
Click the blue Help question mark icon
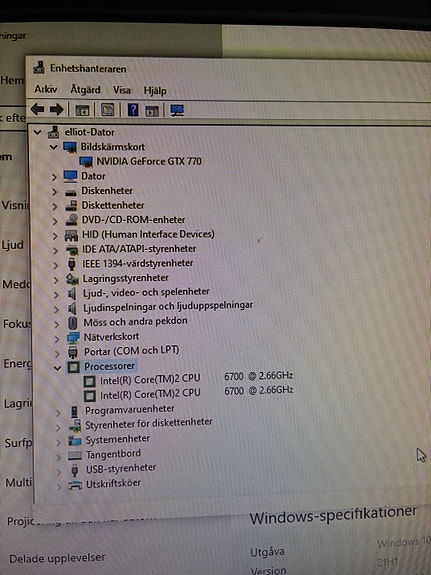[133, 109]
